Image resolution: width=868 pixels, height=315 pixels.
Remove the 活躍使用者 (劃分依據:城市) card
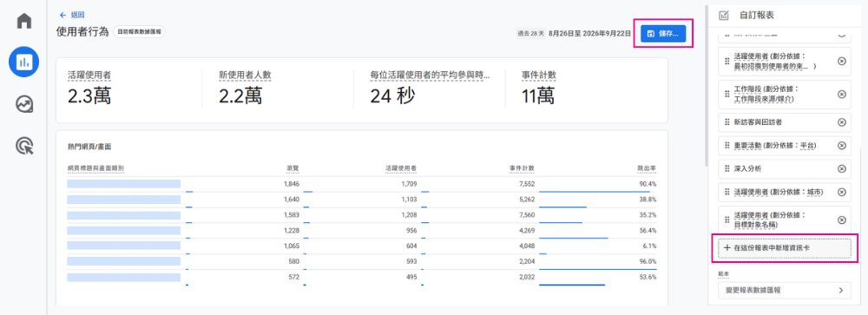coord(841,192)
